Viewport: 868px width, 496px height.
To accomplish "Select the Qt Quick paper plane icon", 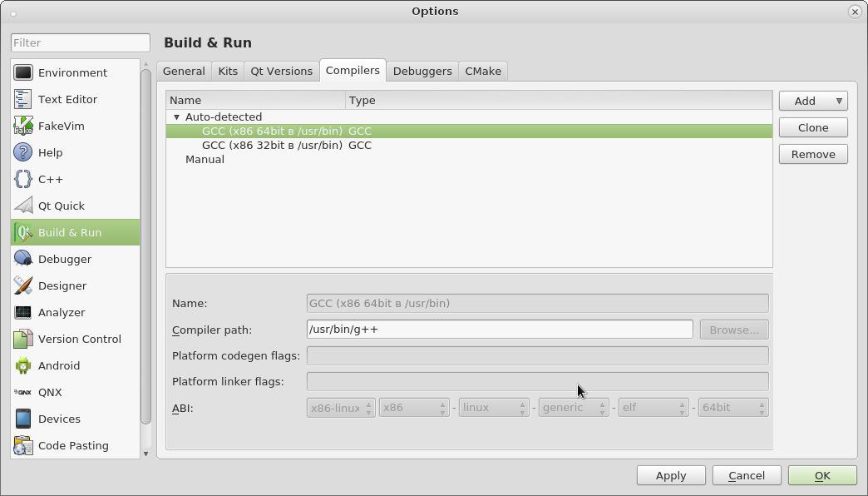I will 23,206.
